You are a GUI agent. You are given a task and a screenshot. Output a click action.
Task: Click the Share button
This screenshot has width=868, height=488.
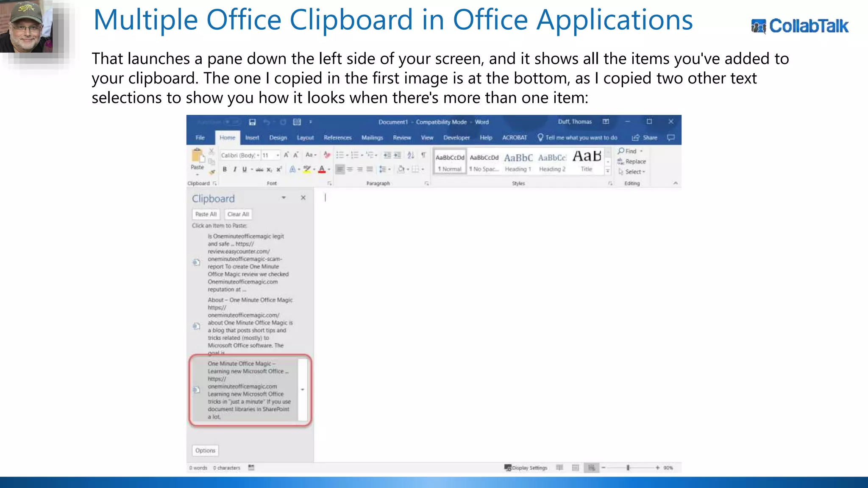click(645, 138)
